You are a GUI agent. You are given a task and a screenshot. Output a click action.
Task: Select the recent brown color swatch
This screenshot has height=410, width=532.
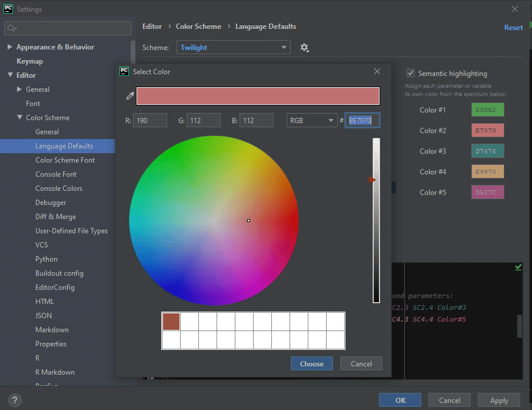(171, 321)
